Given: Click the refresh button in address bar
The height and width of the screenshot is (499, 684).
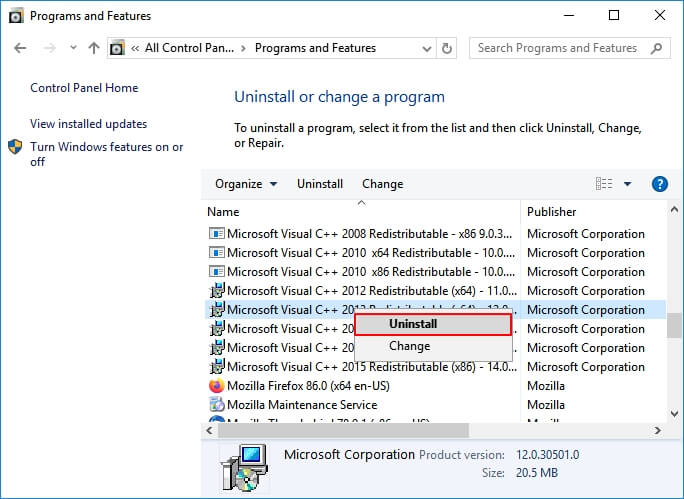Looking at the screenshot, I should coord(449,48).
